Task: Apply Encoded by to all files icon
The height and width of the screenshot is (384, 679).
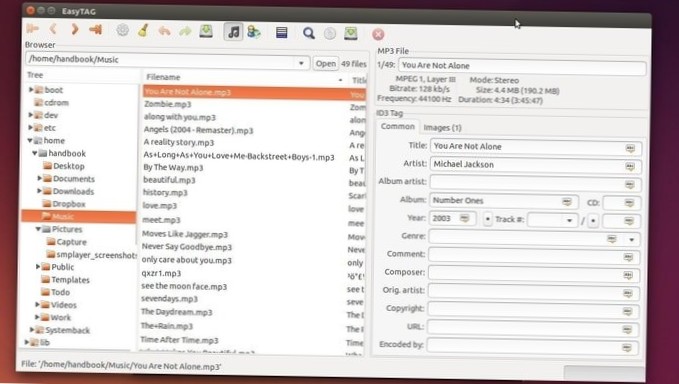Action: [627, 348]
